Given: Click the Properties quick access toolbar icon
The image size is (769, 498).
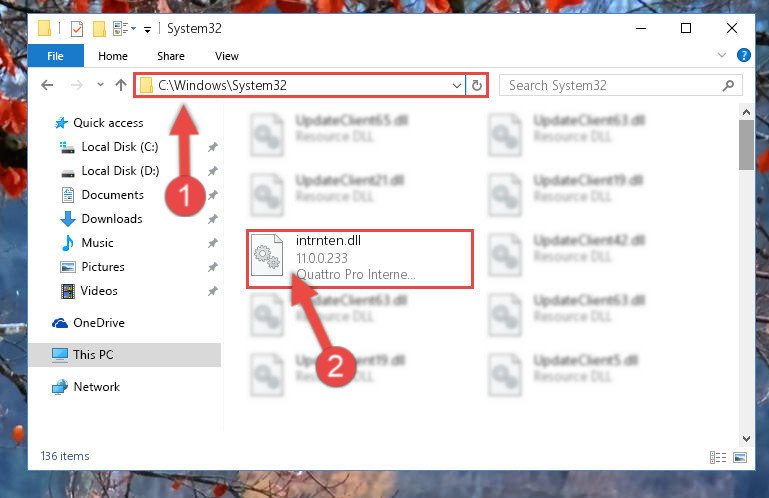Looking at the screenshot, I should coord(77,29).
